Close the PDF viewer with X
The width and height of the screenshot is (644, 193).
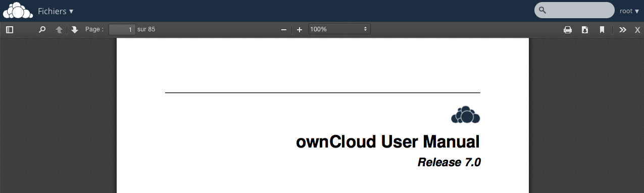637,30
